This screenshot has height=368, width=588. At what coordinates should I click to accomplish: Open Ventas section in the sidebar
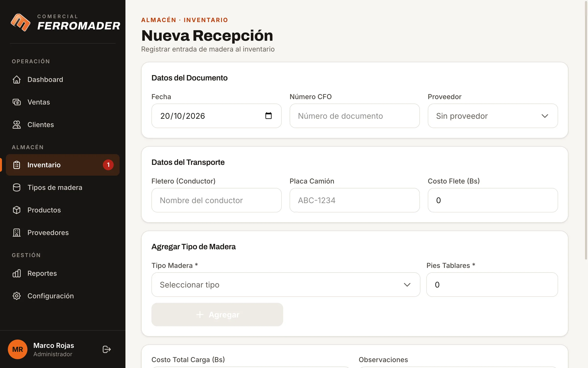click(63, 102)
